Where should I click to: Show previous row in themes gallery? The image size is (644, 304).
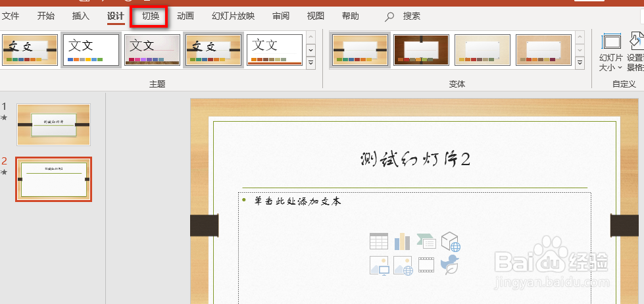click(x=311, y=37)
